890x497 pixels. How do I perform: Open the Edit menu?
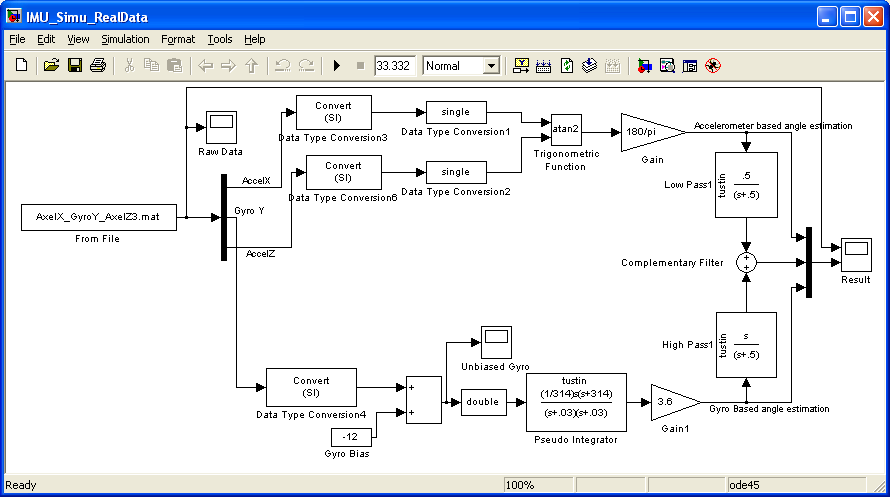46,39
